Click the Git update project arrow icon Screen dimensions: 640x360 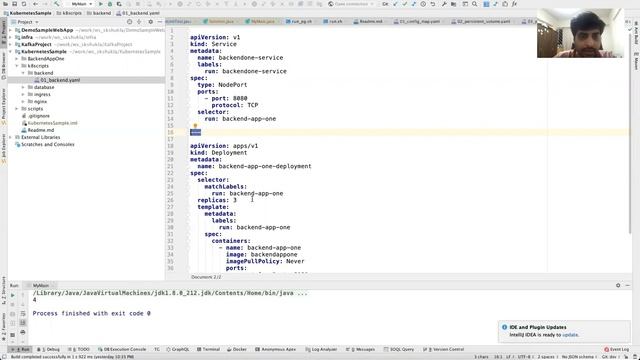395,4
